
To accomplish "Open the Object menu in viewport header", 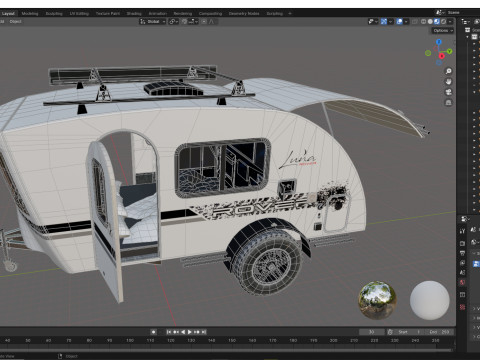I will click(x=15, y=21).
